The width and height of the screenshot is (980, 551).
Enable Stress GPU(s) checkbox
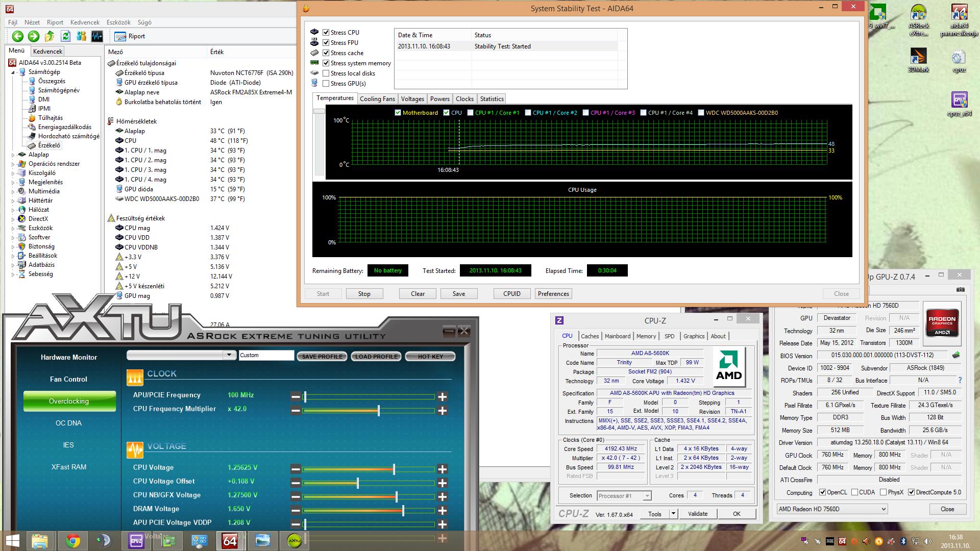click(326, 84)
